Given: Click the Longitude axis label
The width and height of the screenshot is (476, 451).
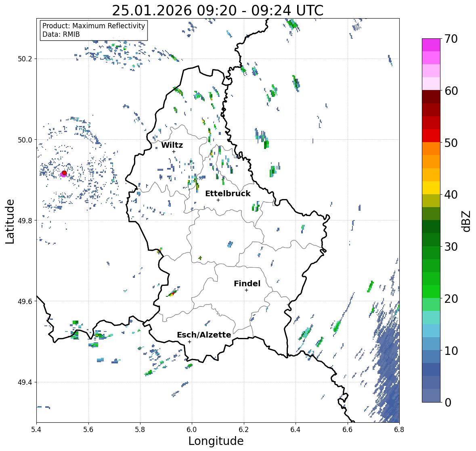Looking at the screenshot, I should pos(216,441).
